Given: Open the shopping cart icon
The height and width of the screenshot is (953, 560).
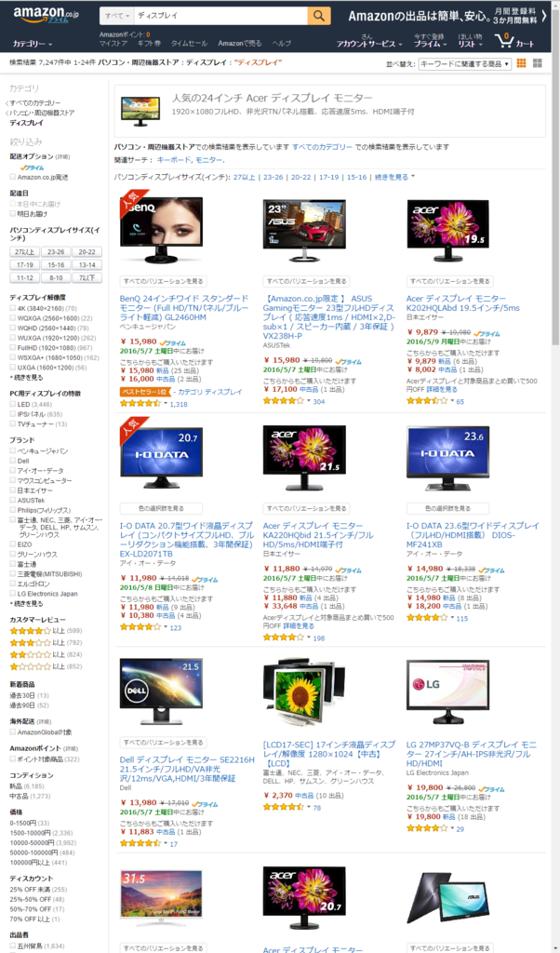Looking at the screenshot, I should (505, 40).
